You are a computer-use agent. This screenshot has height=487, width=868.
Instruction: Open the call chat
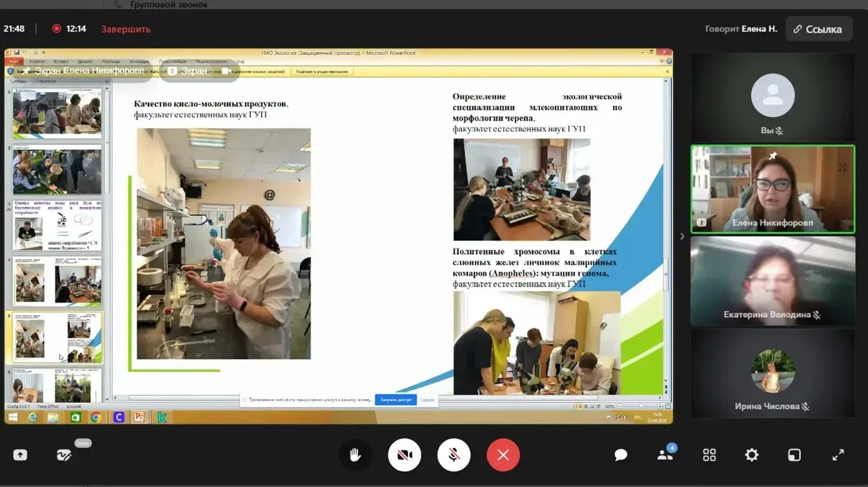(621, 455)
